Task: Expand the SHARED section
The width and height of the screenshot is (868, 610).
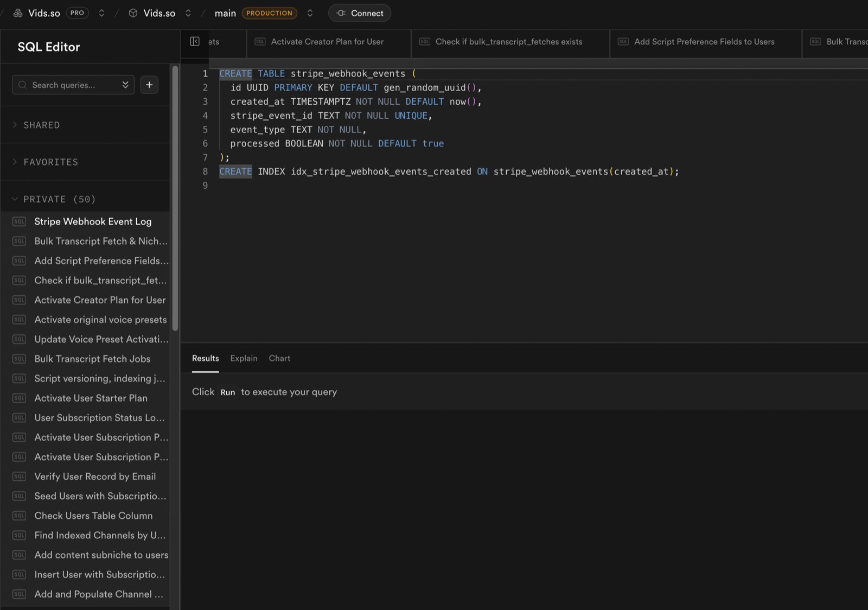Action: (x=85, y=125)
